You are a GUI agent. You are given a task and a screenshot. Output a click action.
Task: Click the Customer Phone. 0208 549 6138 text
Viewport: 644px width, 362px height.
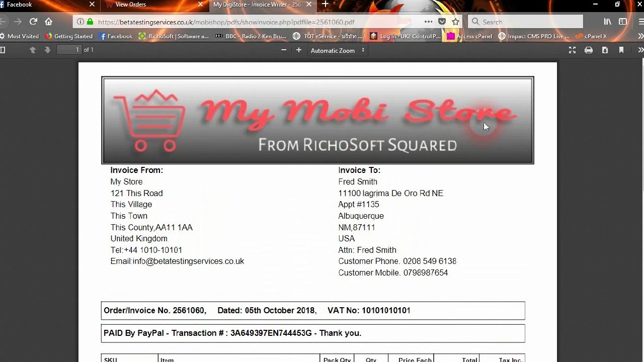pyautogui.click(x=397, y=261)
